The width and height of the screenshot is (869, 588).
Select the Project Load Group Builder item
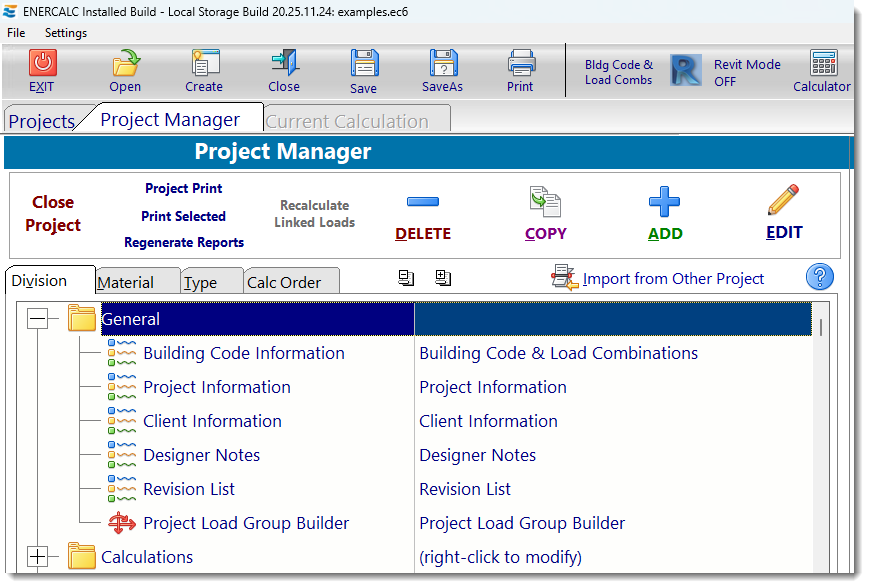(x=245, y=523)
